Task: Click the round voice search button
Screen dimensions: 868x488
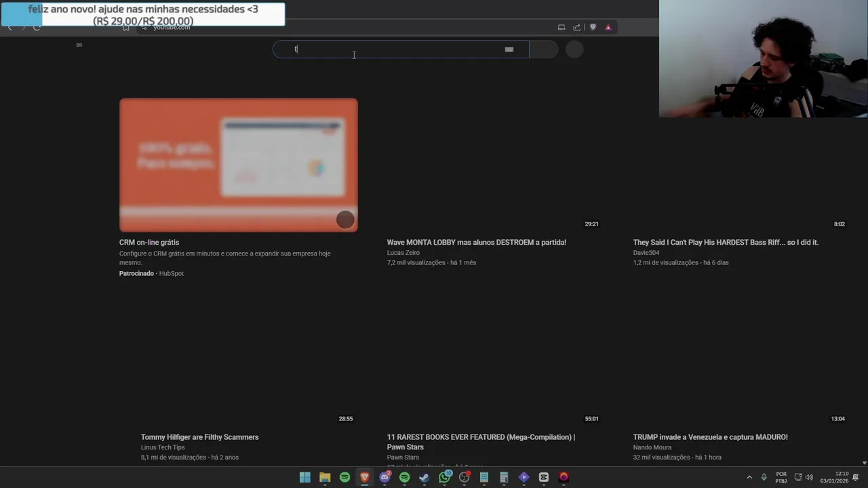Action: click(x=574, y=49)
